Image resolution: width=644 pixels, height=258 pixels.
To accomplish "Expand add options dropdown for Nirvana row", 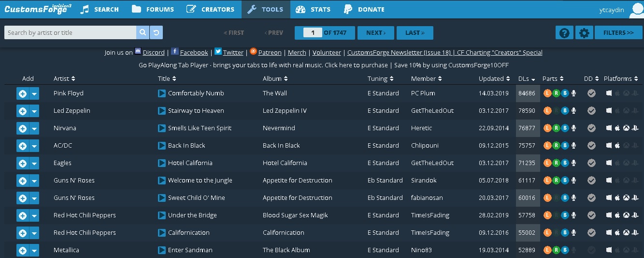I will [x=34, y=129].
